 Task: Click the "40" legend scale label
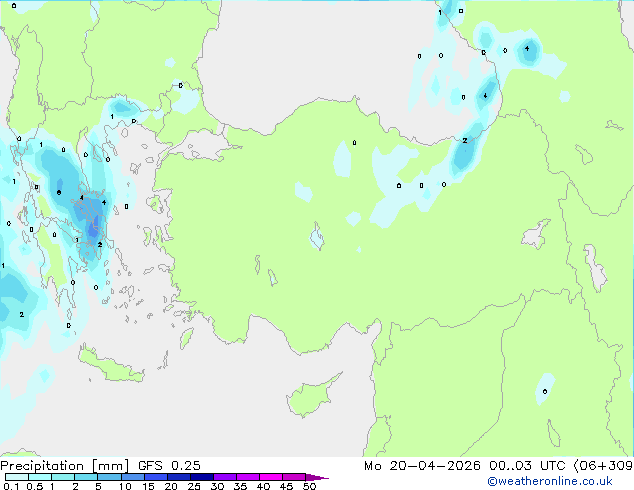(x=263, y=486)
